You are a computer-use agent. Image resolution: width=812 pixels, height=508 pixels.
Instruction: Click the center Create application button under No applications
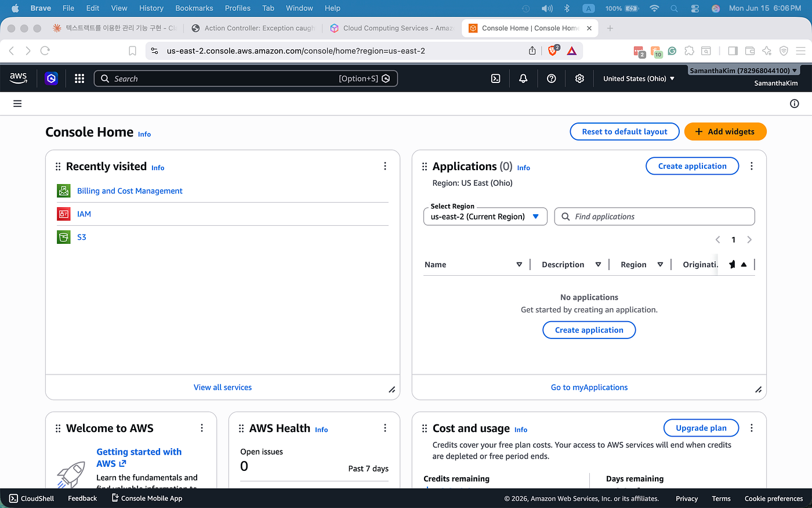589,330
